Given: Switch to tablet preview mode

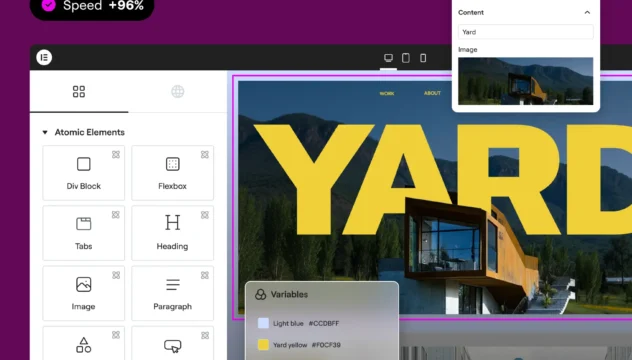Looking at the screenshot, I should coord(406,58).
